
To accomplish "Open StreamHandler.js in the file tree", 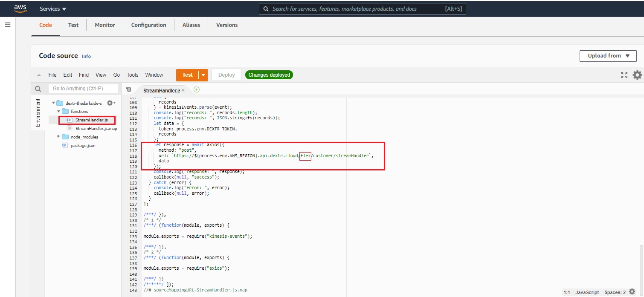I will 92,120.
